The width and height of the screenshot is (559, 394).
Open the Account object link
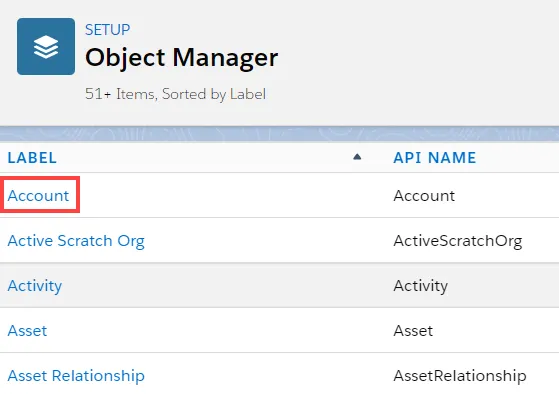38,195
